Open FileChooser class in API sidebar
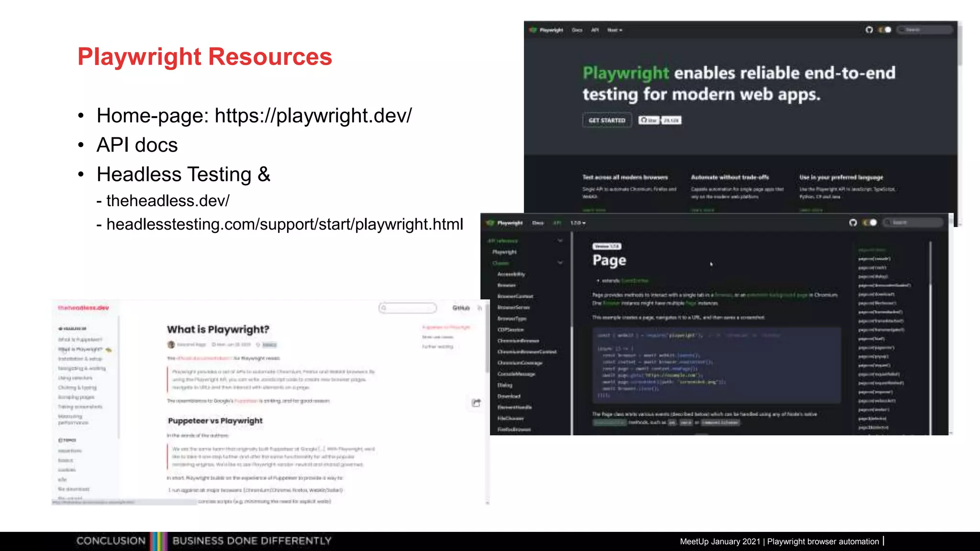The width and height of the screenshot is (980, 551). pos(511,418)
